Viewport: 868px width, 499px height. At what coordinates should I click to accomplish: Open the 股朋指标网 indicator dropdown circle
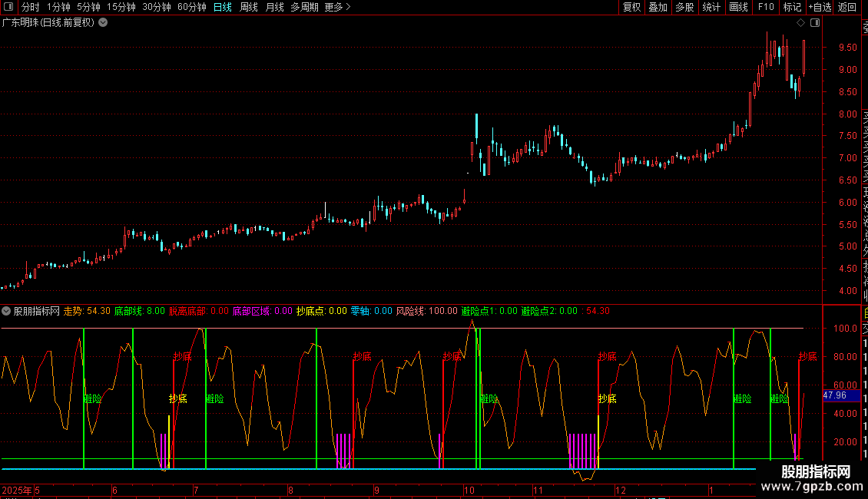[6, 311]
